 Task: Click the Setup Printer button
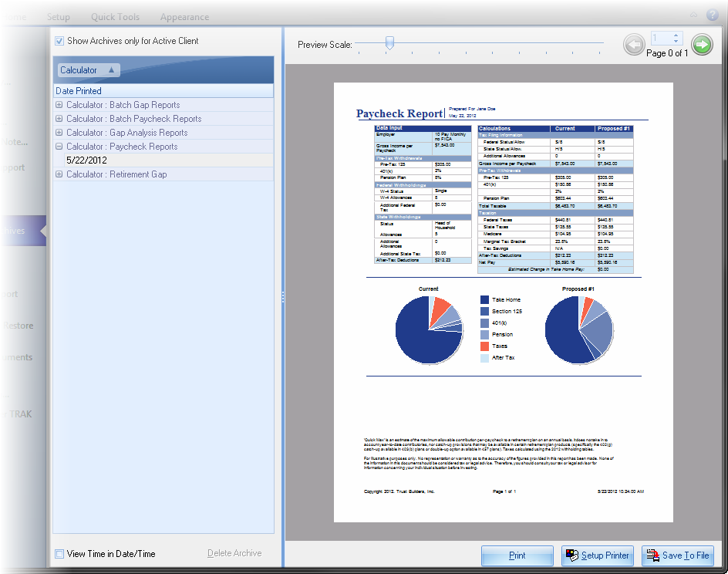[x=597, y=555]
